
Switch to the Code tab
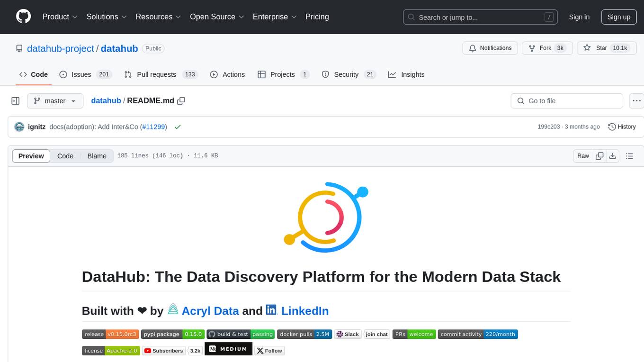point(33,74)
